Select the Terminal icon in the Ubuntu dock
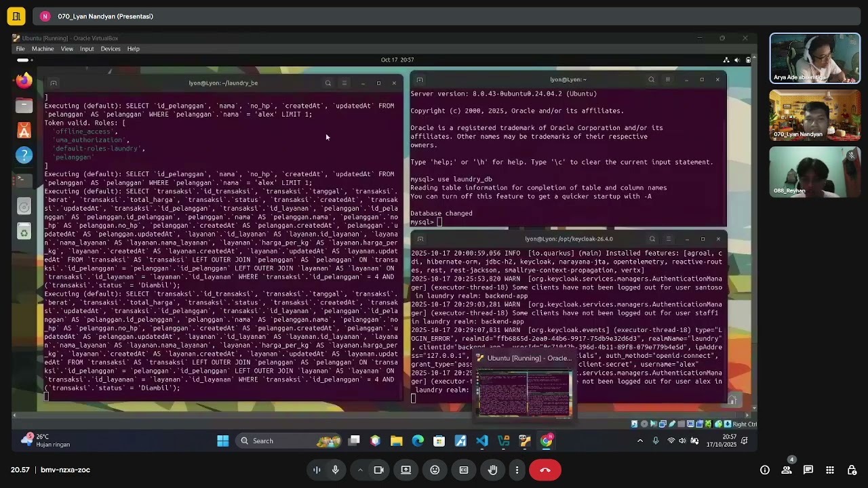 (24, 180)
